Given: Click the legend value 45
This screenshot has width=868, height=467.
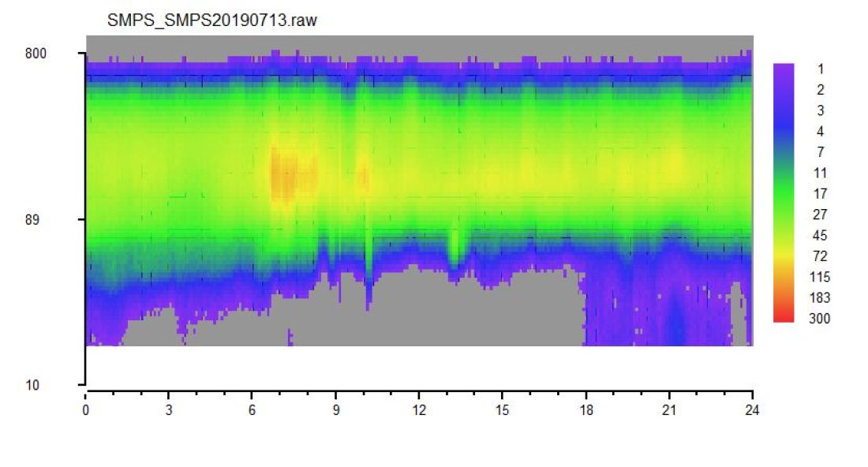Looking at the screenshot, I should [821, 235].
